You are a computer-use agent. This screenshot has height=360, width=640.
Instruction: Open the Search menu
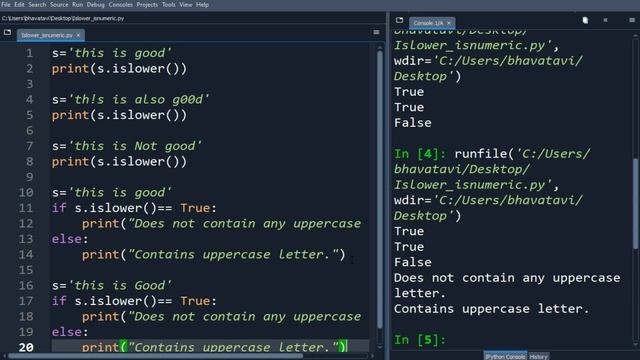tap(37, 4)
